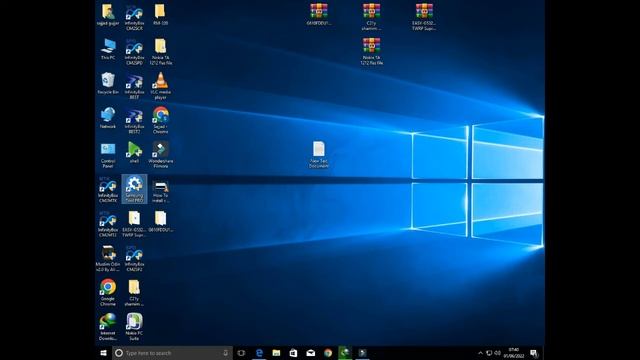Image resolution: width=640 pixels, height=360 pixels.
Task: Select the InfinityBox CM2MTK shortcut
Action: pyautogui.click(x=108, y=190)
